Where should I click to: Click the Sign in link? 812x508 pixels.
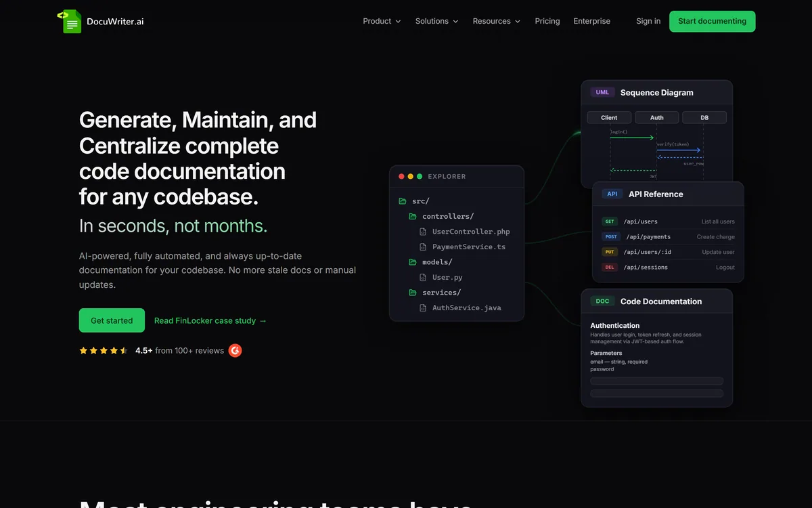648,21
